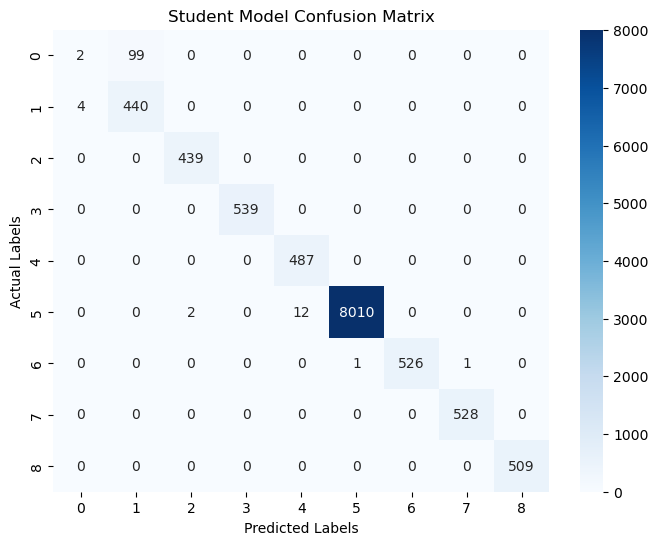Click the cell with value 12
The image size is (658, 545).
tap(301, 310)
